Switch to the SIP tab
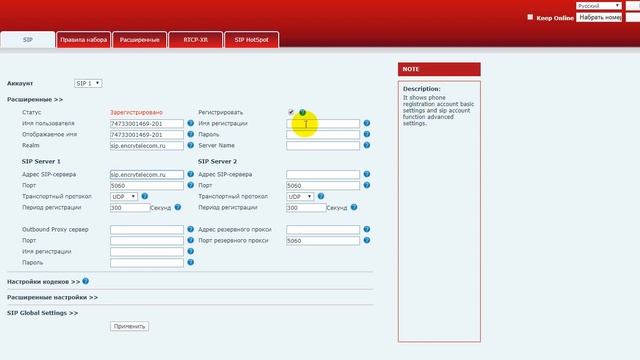The image size is (640, 360). pos(28,40)
